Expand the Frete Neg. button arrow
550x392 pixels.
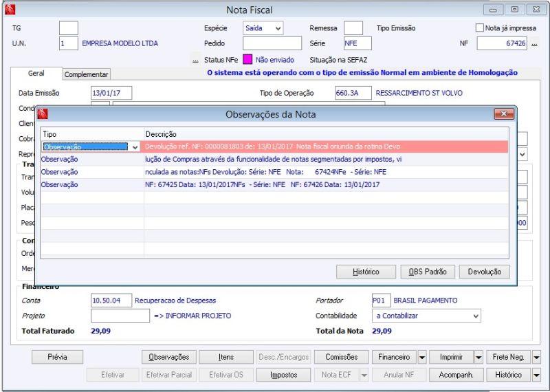tap(536, 357)
